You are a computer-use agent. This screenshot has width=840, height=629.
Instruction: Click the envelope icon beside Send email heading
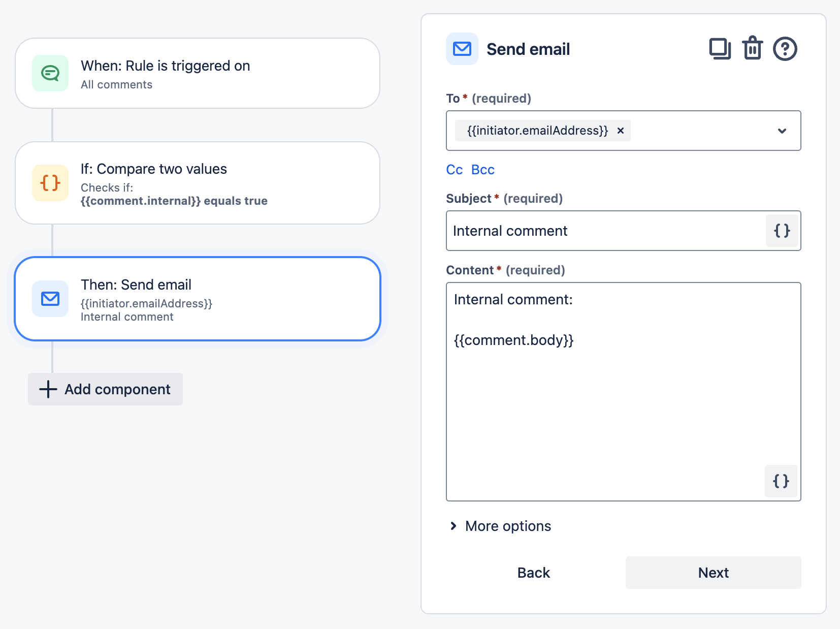coord(462,49)
